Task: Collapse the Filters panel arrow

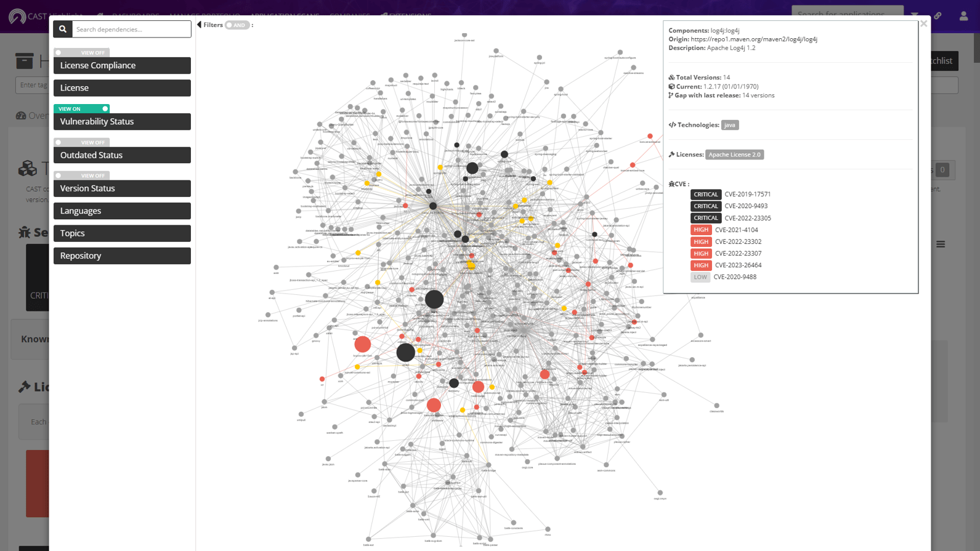Action: coord(199,25)
